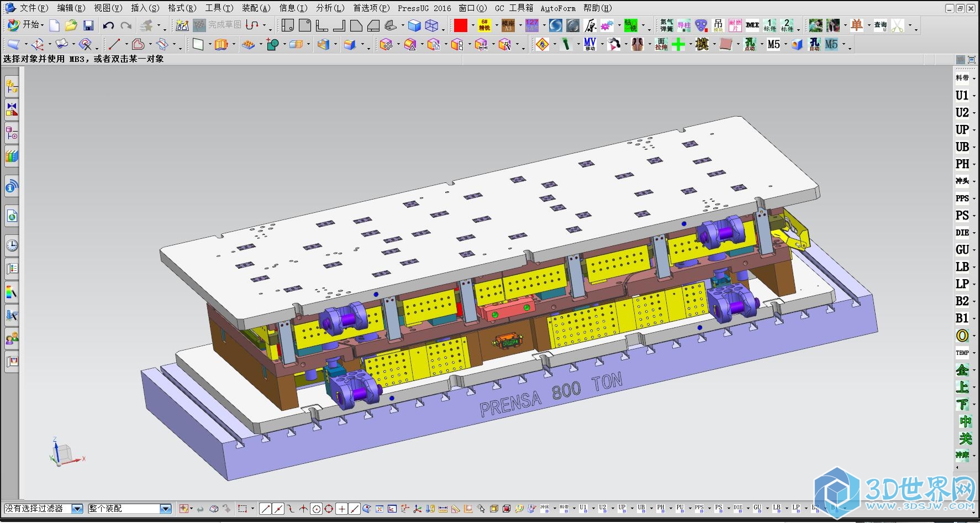980x523 pixels.
Task: Click the green 全 button on right panel
Action: tap(962, 370)
